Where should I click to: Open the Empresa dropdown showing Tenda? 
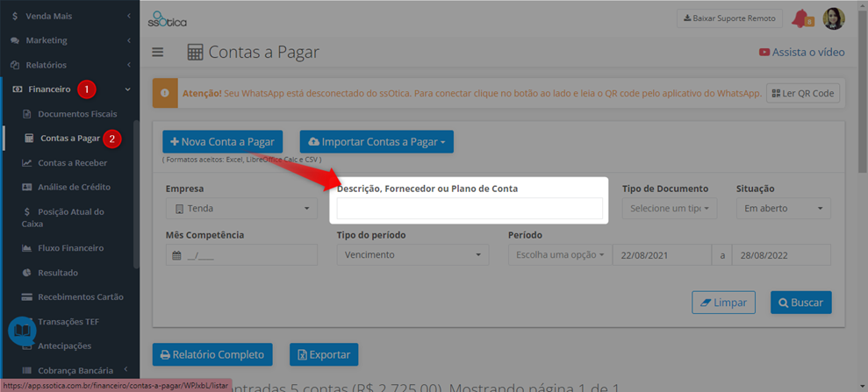(242, 209)
